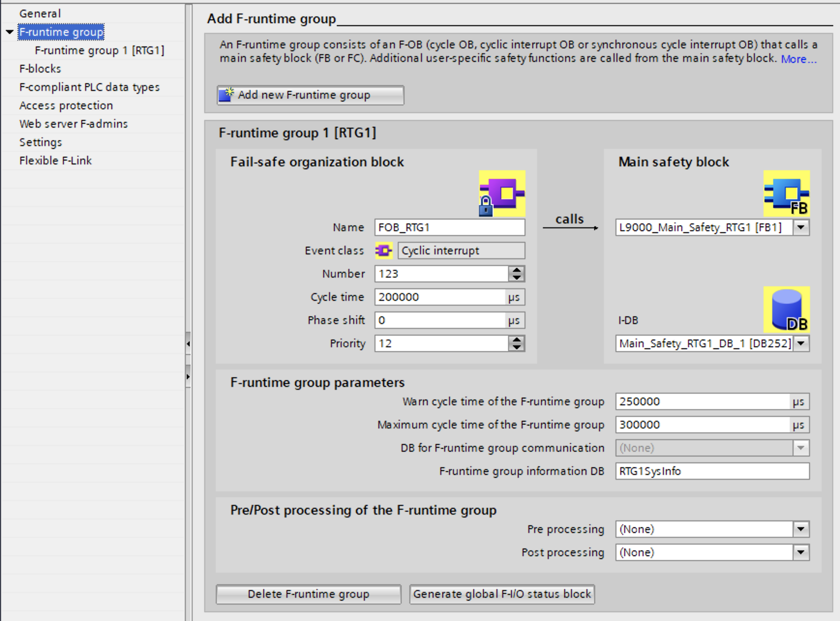This screenshot has height=621, width=840.
Task: Click the Main safety block FB icon
Action: [x=786, y=193]
